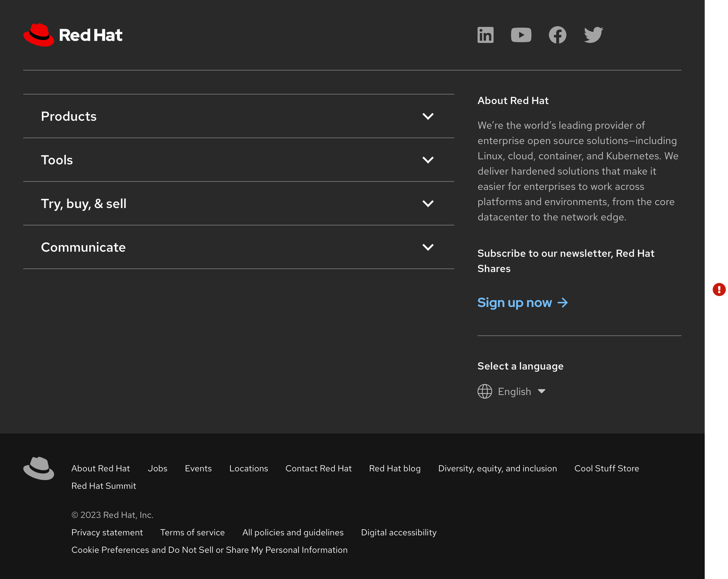This screenshot has height=579, width=728.
Task: Click Sign up now for newsletter
Action: (x=515, y=302)
